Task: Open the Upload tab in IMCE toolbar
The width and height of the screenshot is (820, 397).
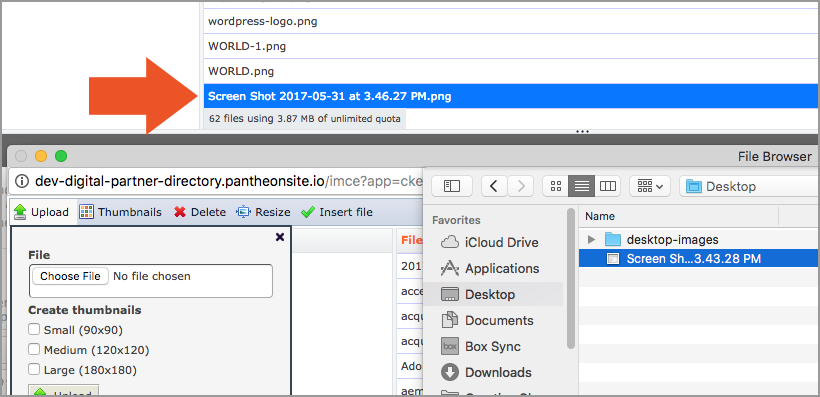Action: click(41, 212)
